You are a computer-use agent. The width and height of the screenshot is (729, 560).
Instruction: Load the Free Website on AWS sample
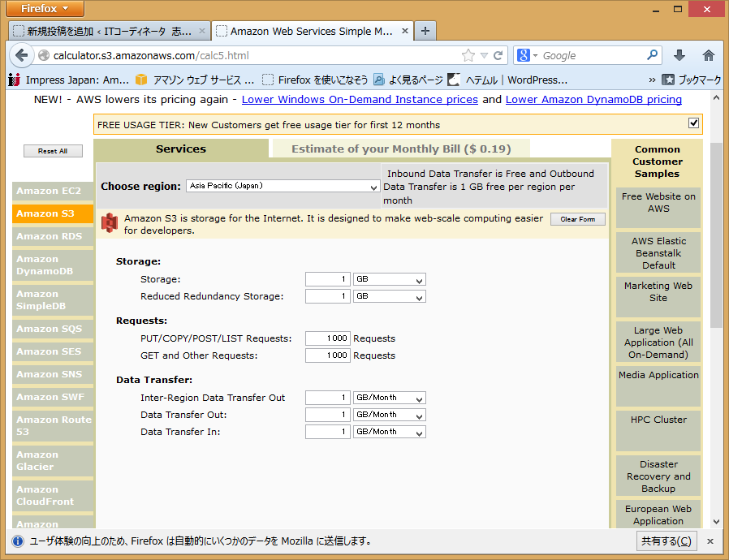click(x=658, y=207)
